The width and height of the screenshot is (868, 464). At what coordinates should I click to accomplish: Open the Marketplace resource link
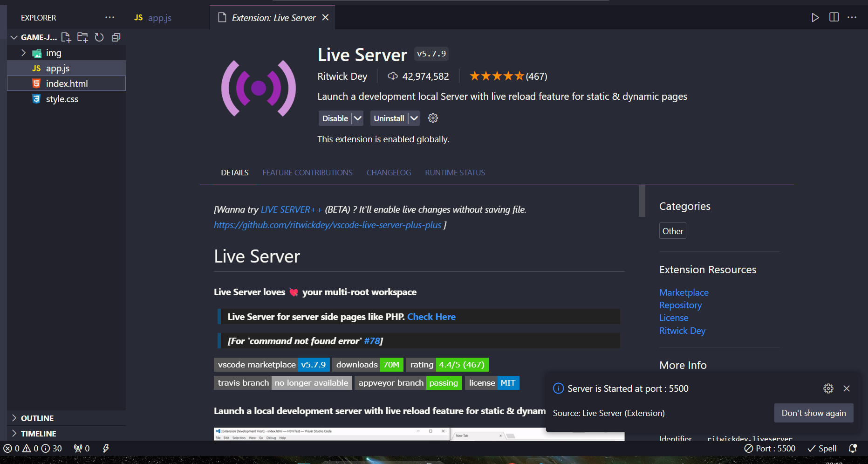coord(683,292)
